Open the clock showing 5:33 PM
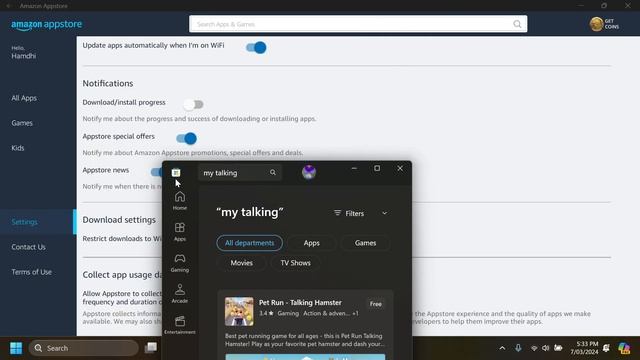The width and height of the screenshot is (640, 360). (584, 348)
